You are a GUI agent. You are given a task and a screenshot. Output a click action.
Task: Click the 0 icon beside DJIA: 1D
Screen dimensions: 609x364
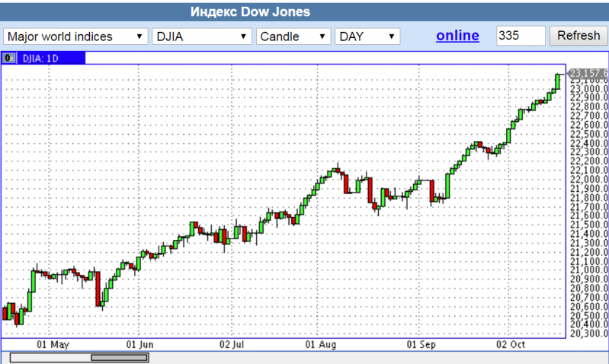tap(8, 58)
